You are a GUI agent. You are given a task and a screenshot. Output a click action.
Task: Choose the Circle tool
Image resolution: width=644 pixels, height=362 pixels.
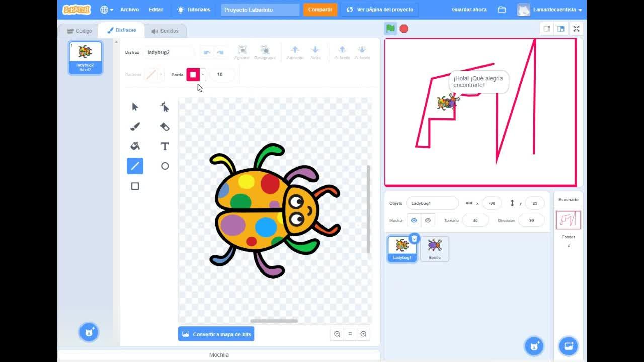165,166
